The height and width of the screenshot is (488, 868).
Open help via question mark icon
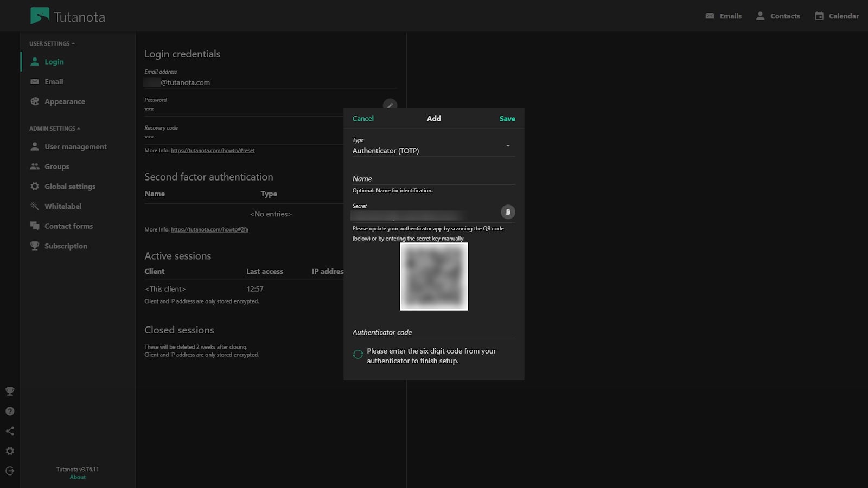tap(9, 411)
